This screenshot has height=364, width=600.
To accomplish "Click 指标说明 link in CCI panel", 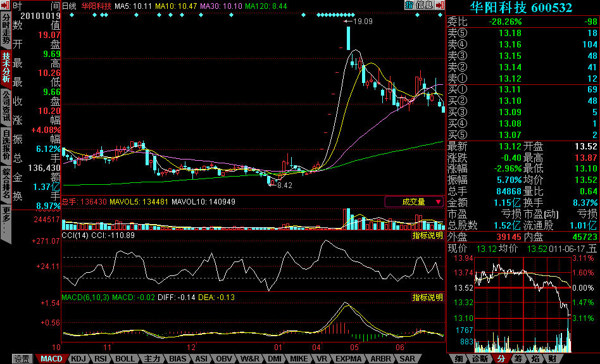I will (x=428, y=235).
